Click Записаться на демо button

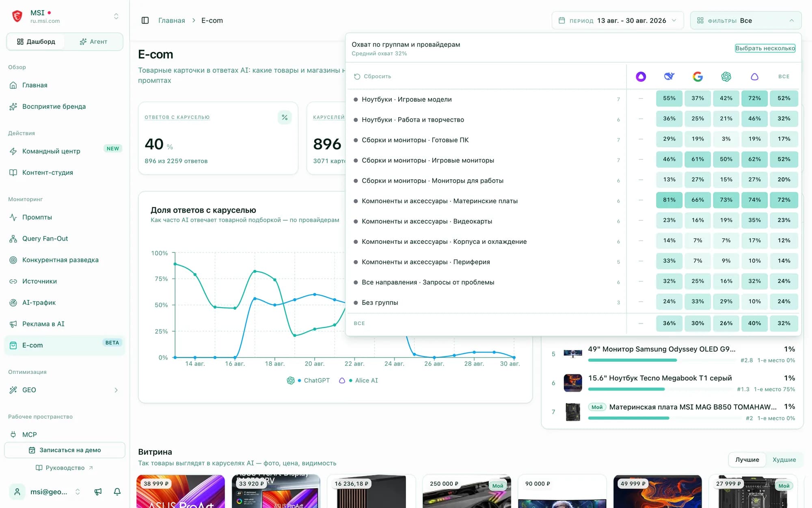pos(65,450)
